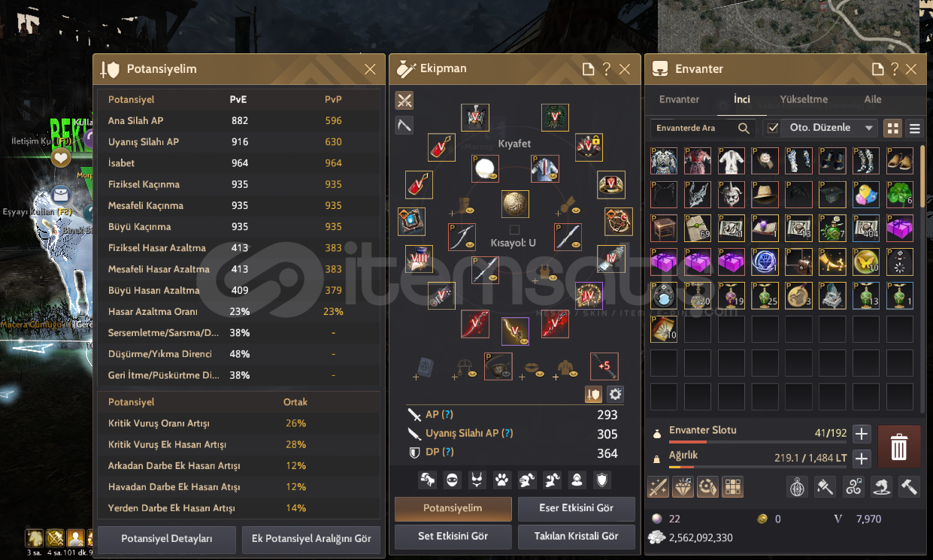Image resolution: width=933 pixels, height=560 pixels.
Task: Switch to list view icon in Envanter
Action: click(x=915, y=129)
